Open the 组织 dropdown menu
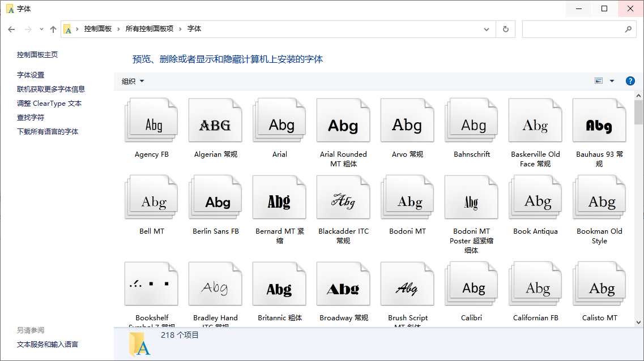This screenshot has width=644, height=361. click(133, 81)
